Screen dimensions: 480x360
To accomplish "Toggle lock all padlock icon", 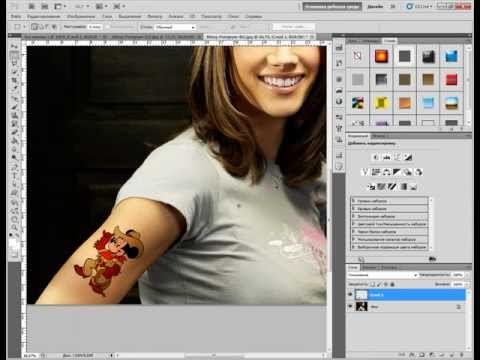I will coord(392,284).
